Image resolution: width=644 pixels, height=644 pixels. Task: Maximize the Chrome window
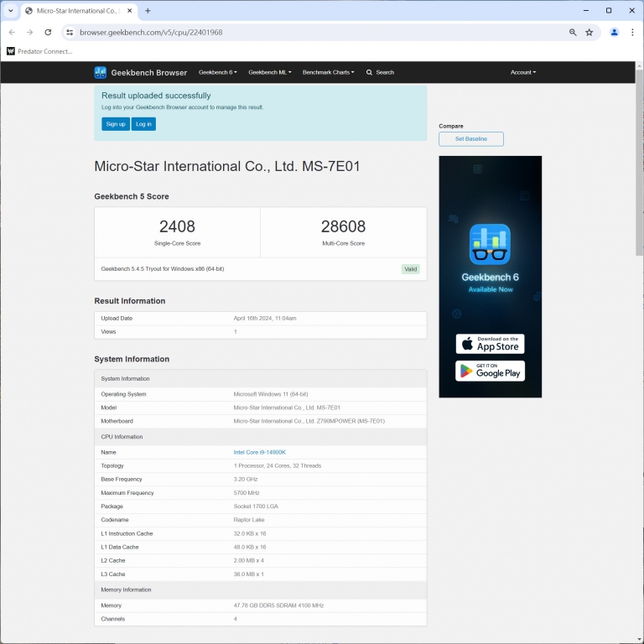click(609, 11)
